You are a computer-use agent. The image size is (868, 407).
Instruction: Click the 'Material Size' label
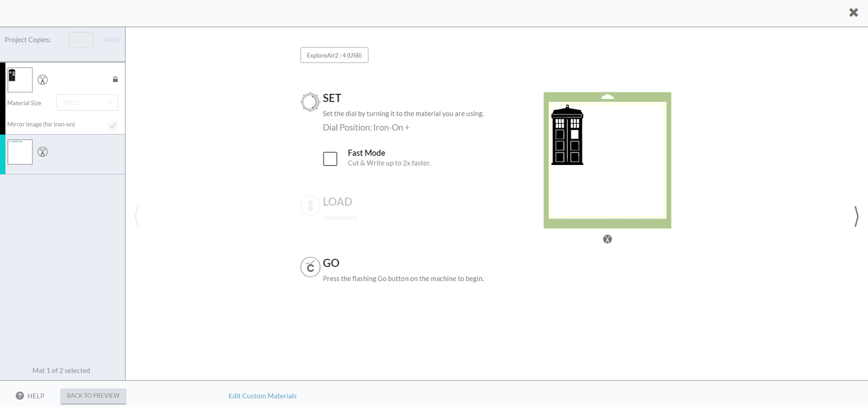pos(24,103)
